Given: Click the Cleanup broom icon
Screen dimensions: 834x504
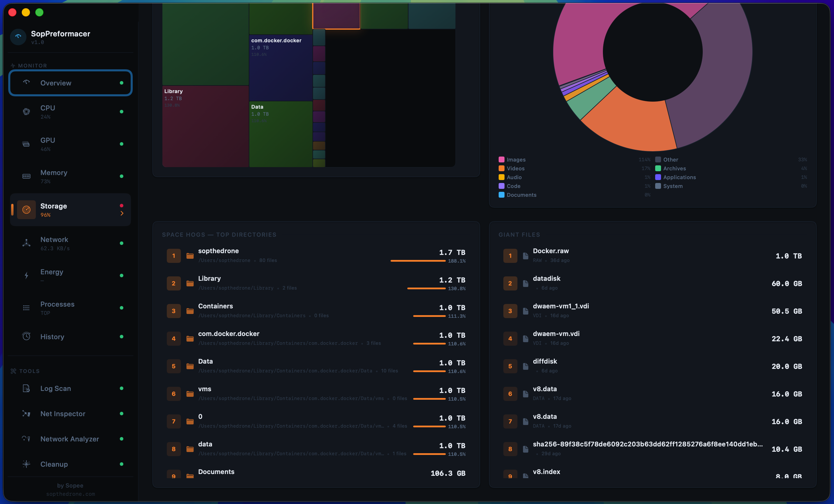Looking at the screenshot, I should [26, 464].
